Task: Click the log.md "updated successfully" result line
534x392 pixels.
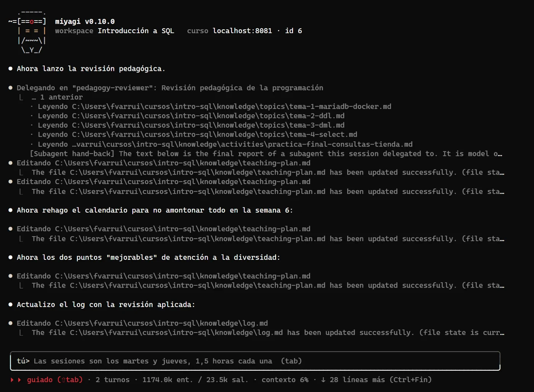Action: (268, 333)
